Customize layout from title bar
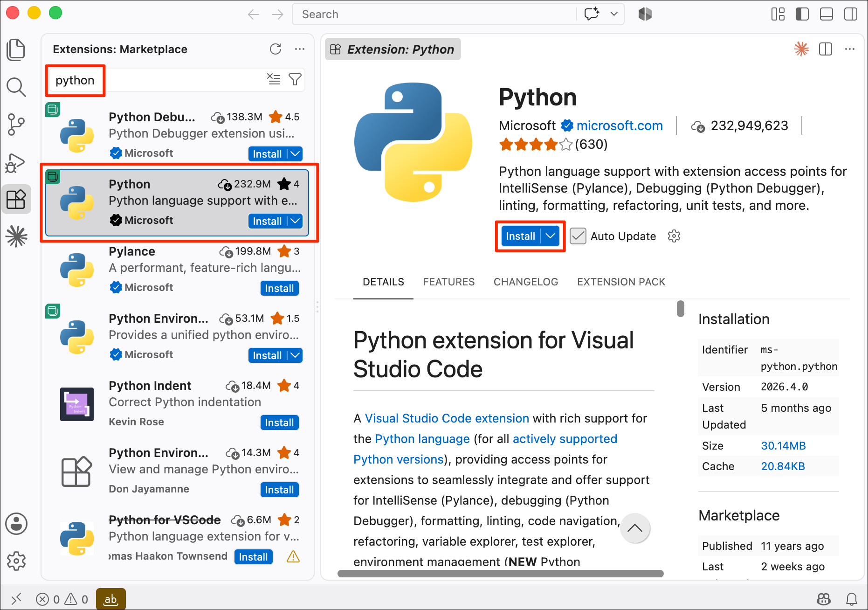The width and height of the screenshot is (868, 610). click(x=778, y=14)
